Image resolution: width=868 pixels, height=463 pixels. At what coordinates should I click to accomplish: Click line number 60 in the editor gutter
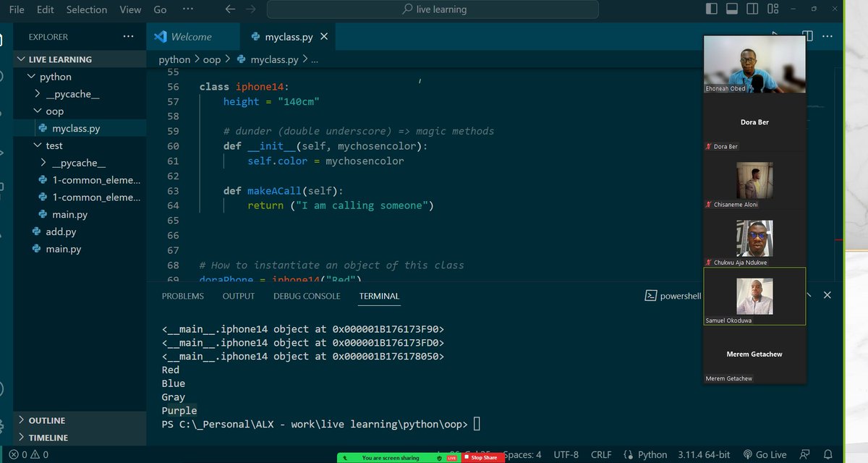click(172, 146)
